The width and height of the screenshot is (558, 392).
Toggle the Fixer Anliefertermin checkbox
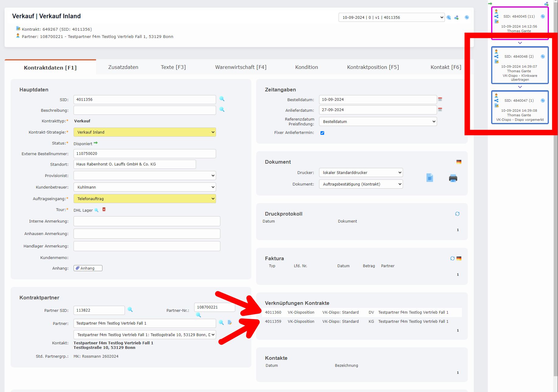pyautogui.click(x=322, y=133)
